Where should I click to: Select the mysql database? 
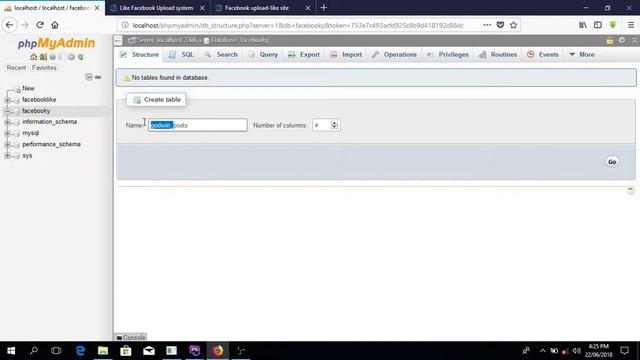coord(31,133)
